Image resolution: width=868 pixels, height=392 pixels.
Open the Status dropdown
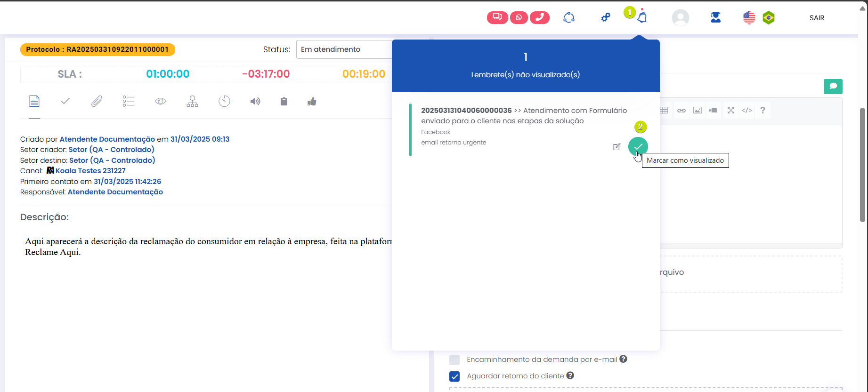345,49
